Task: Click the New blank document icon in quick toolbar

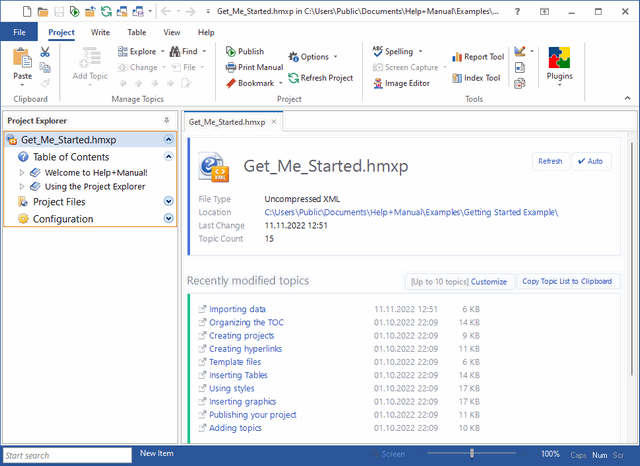Action: 27,11
